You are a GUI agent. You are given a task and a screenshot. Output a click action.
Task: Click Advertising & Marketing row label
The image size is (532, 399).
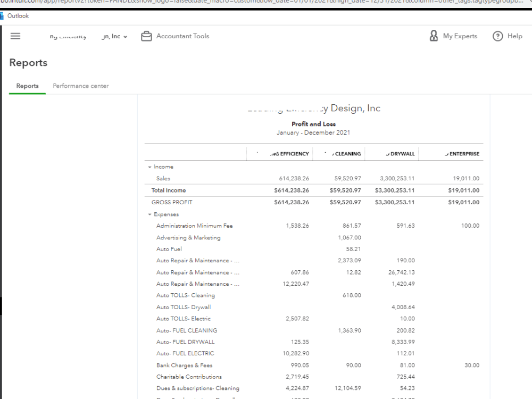188,237
